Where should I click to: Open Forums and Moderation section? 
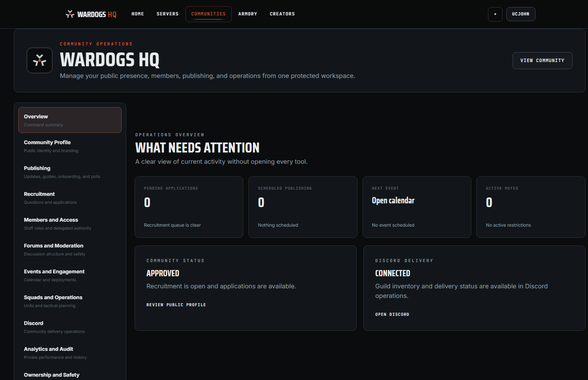[x=70, y=249]
